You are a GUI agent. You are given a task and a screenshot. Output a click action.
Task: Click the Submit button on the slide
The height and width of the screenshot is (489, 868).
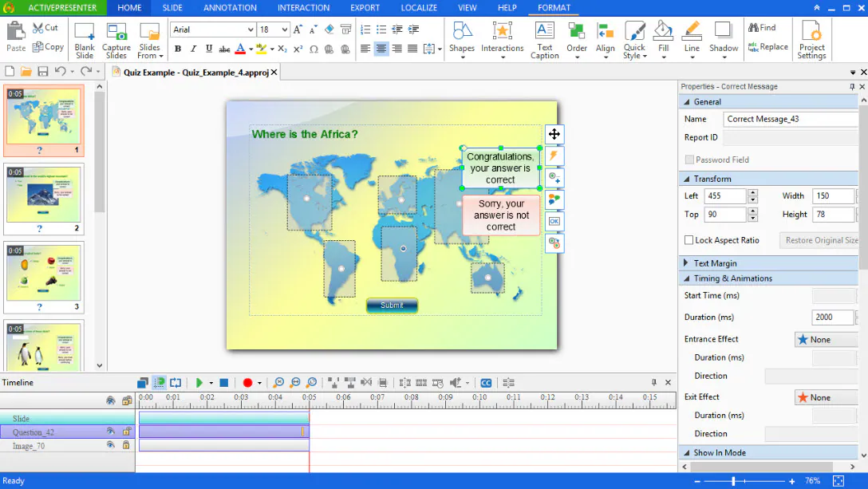[x=392, y=306]
